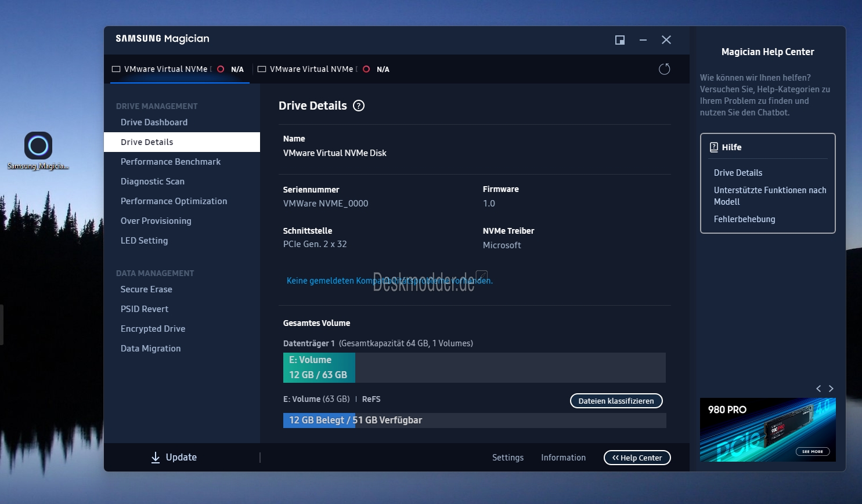Click the previous banner arrow in Help Center

[818, 389]
